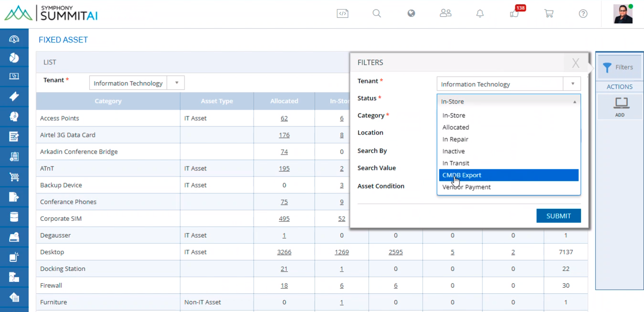This screenshot has width=644, height=312.
Task: Open the ticket icon sidebar module
Action: pyautogui.click(x=14, y=96)
